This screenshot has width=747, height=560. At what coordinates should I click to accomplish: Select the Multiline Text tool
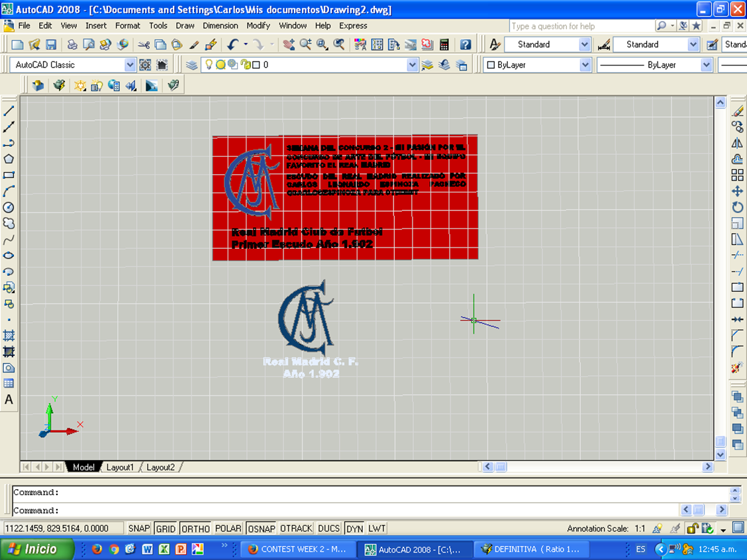9,400
